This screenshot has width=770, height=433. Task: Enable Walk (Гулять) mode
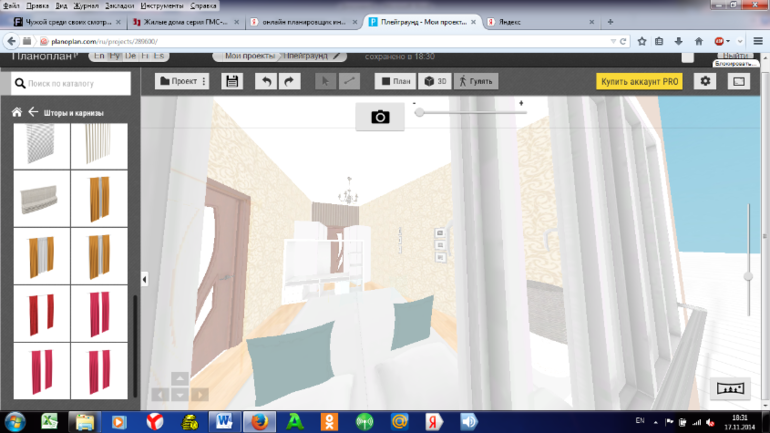(x=476, y=81)
